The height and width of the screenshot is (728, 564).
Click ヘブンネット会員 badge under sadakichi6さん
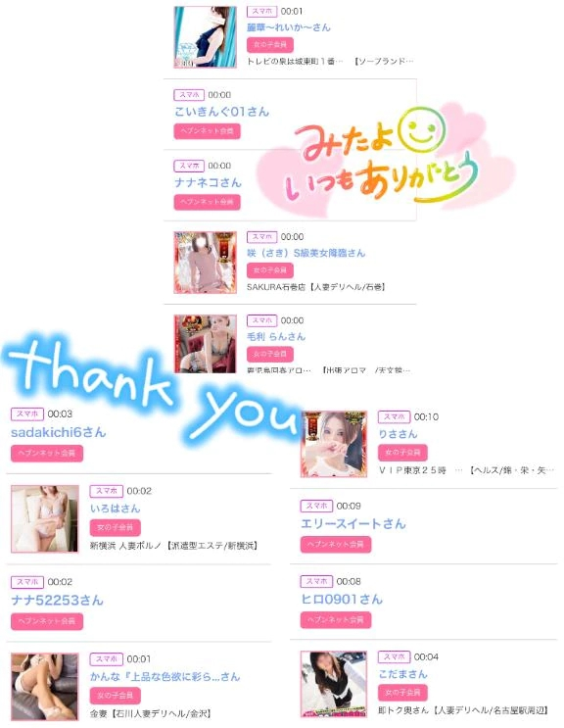47,453
